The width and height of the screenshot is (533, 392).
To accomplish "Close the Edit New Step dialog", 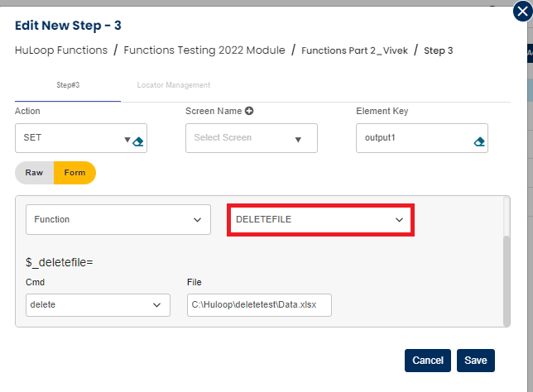I will [x=521, y=12].
